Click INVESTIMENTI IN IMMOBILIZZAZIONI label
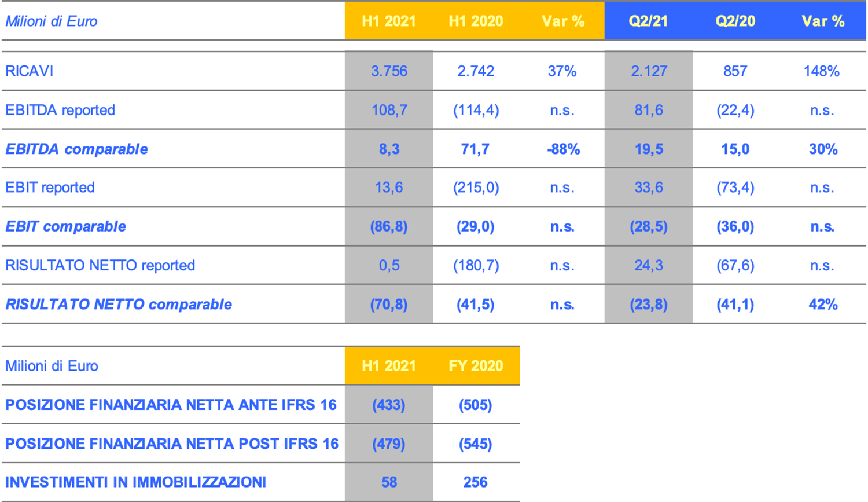 pos(136,482)
